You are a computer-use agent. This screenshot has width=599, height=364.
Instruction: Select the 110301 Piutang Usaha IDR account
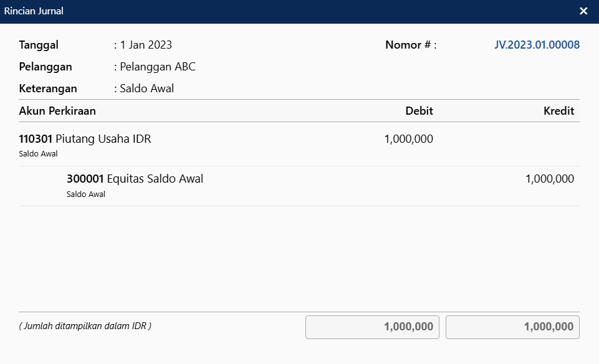(x=85, y=139)
